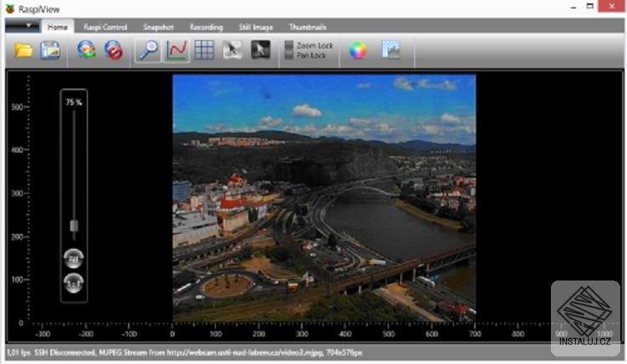627x364 pixels.
Task: Enable Zoom Lock
Action: [x=309, y=45]
